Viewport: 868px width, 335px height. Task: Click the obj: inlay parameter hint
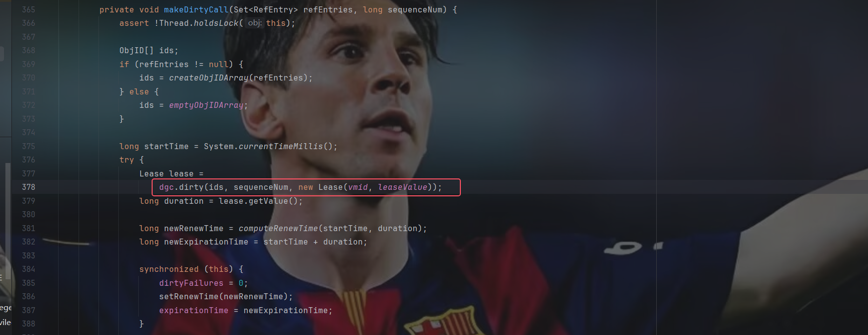pyautogui.click(x=255, y=23)
